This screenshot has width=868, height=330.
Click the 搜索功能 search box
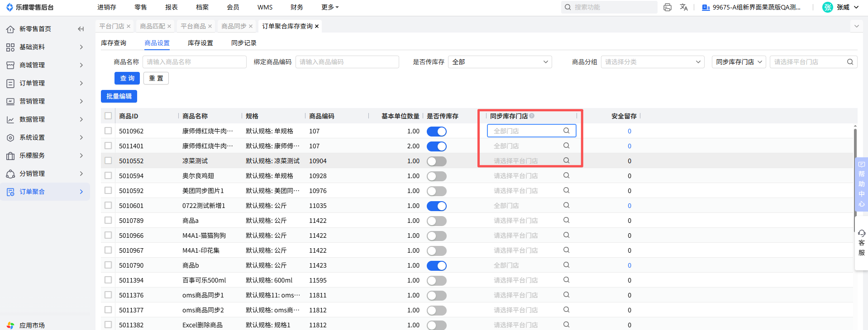coord(609,7)
